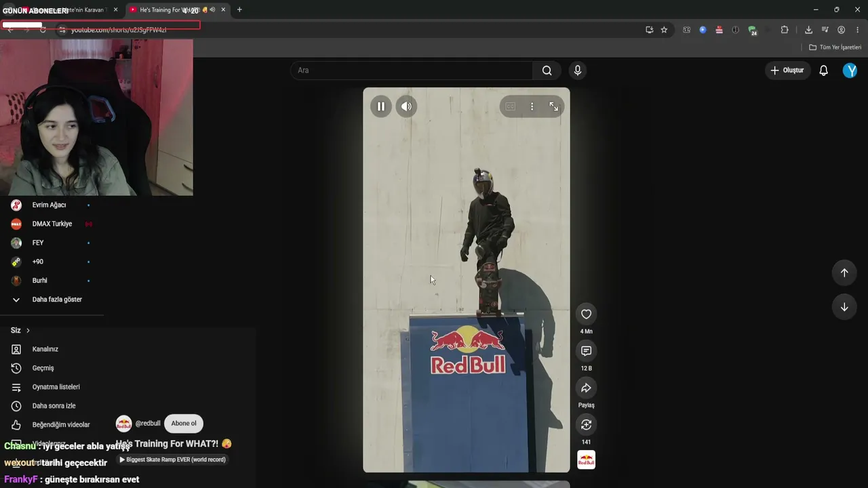The width and height of the screenshot is (868, 488).
Task: Open DMAX Türkiye subscription channel
Action: click(52, 224)
